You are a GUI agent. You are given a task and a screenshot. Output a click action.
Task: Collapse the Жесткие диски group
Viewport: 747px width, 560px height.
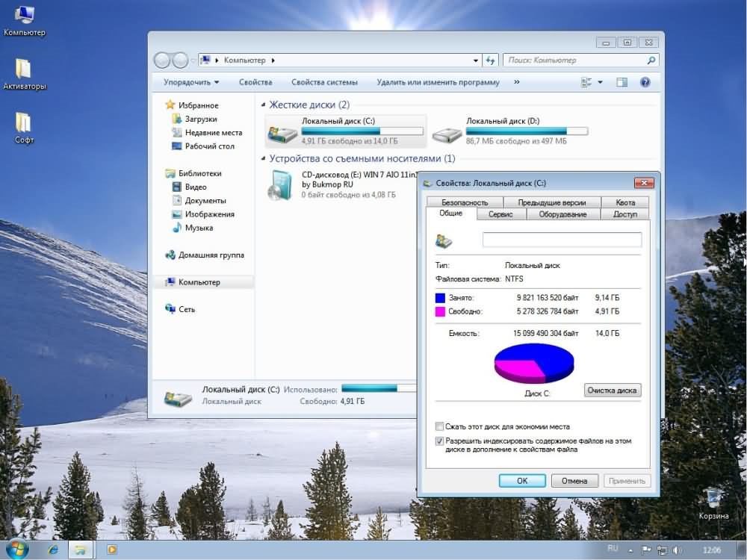pos(263,105)
